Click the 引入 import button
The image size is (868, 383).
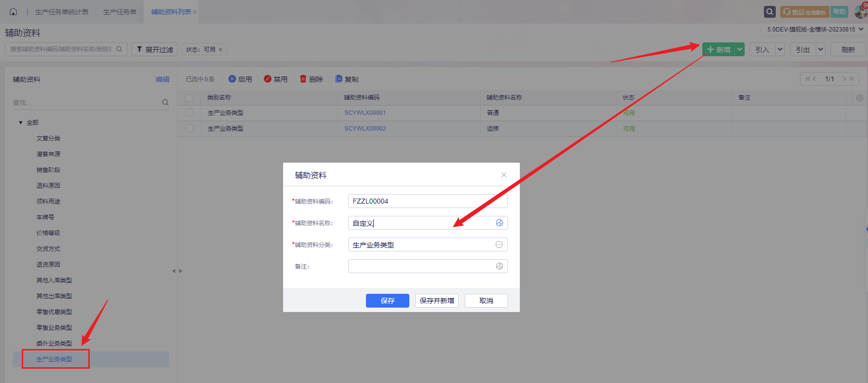click(762, 49)
